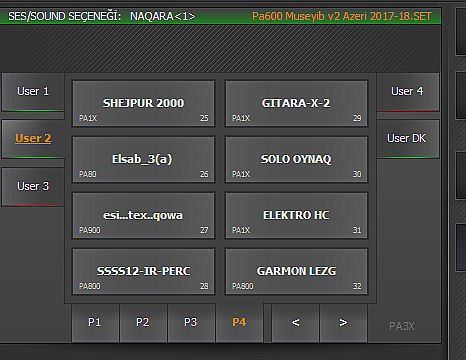Click the NAQARA<1> sound name in header
The height and width of the screenshot is (360, 466).
click(163, 16)
